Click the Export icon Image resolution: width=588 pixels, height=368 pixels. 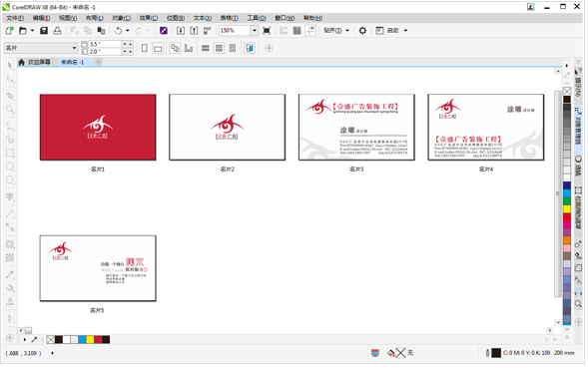click(x=194, y=31)
